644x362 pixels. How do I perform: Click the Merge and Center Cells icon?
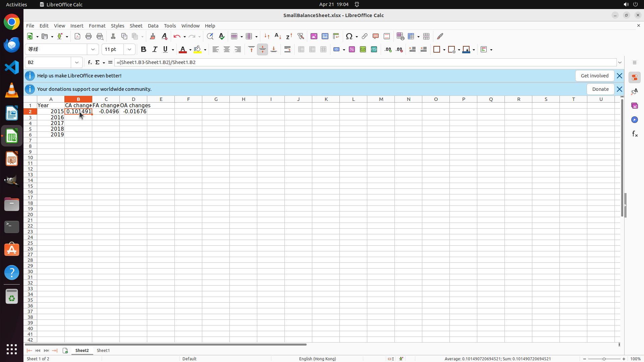click(301, 50)
